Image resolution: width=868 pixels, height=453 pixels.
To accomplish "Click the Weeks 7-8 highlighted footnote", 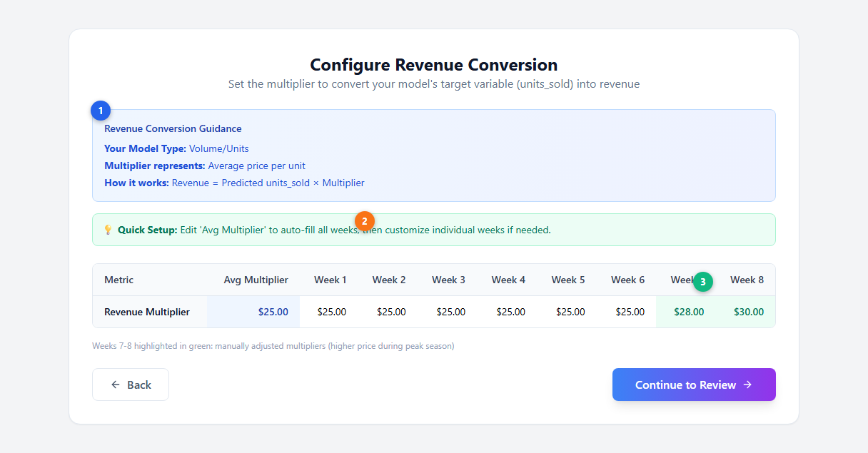I will coord(273,346).
